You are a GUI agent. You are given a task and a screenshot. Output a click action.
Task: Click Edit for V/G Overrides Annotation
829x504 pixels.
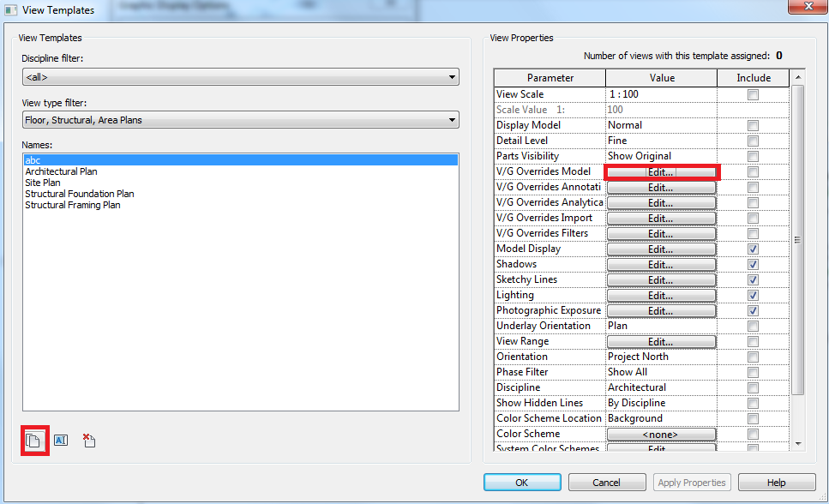click(x=661, y=188)
